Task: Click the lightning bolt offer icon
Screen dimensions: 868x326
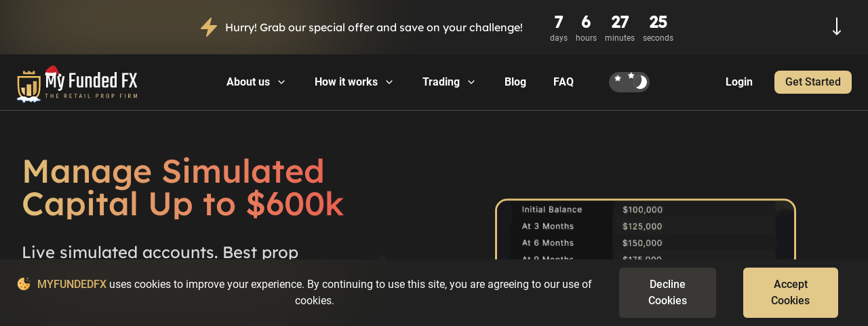Action: point(209,27)
